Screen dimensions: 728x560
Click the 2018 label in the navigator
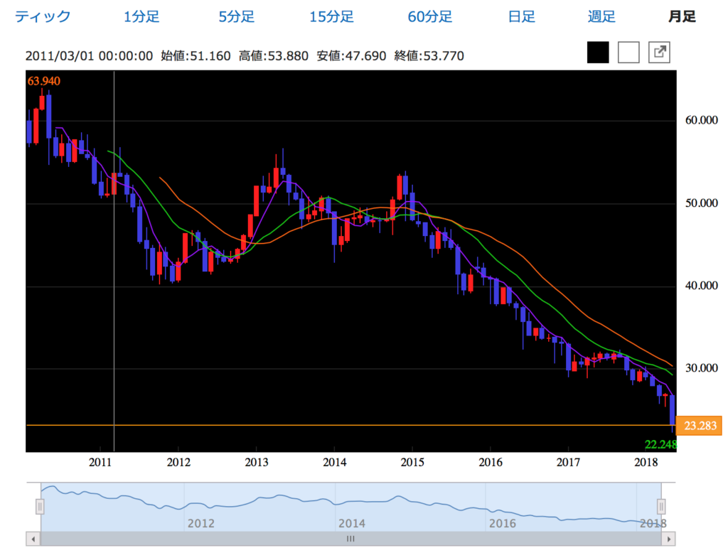(653, 523)
